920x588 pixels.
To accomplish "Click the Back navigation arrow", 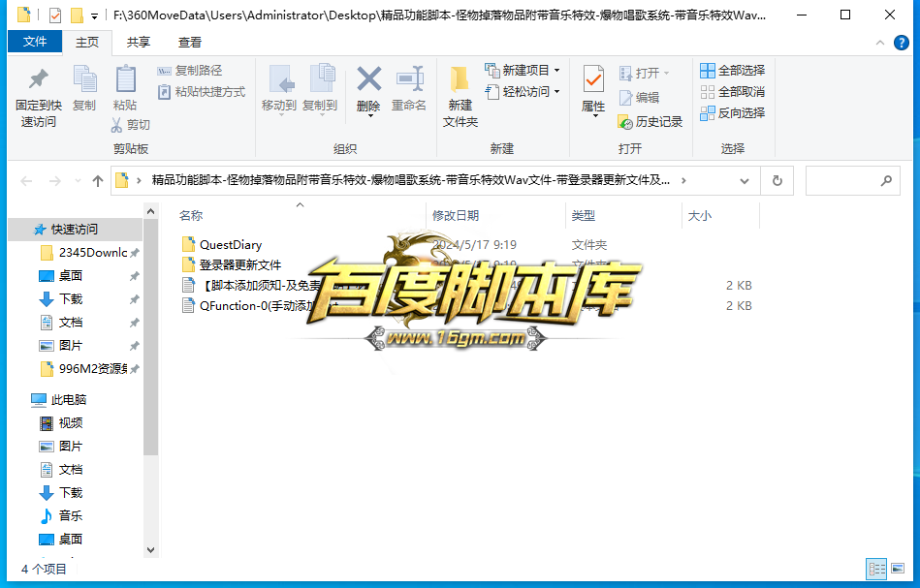I will click(x=26, y=181).
